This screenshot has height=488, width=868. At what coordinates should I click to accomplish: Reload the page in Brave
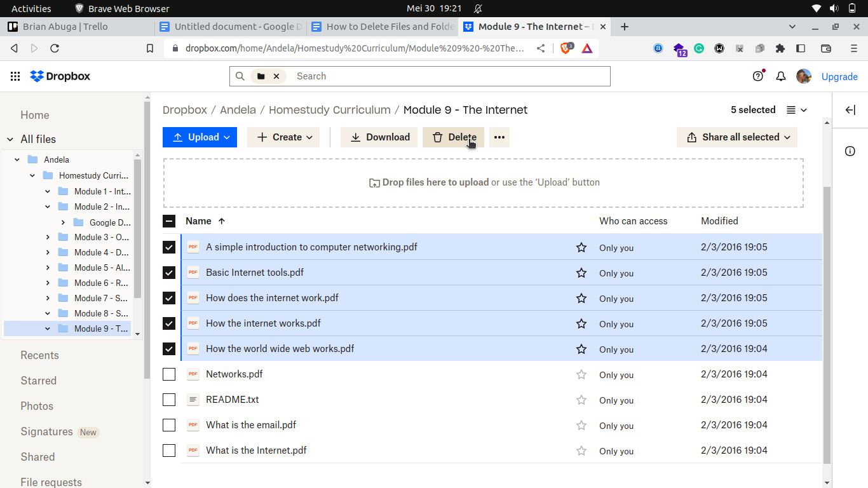click(55, 48)
